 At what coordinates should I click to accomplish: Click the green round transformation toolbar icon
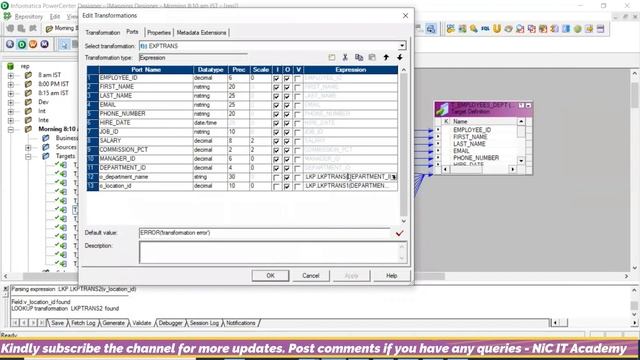[x=577, y=29]
